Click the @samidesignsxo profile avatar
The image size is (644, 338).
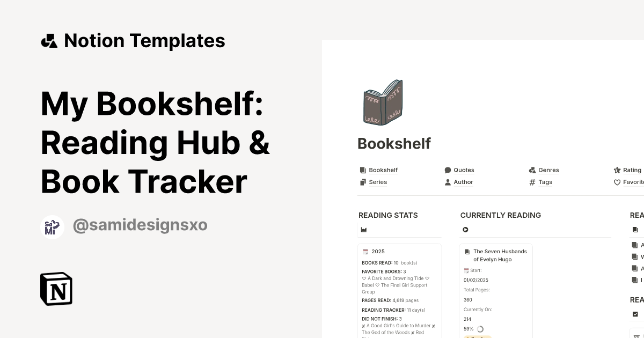point(52,226)
